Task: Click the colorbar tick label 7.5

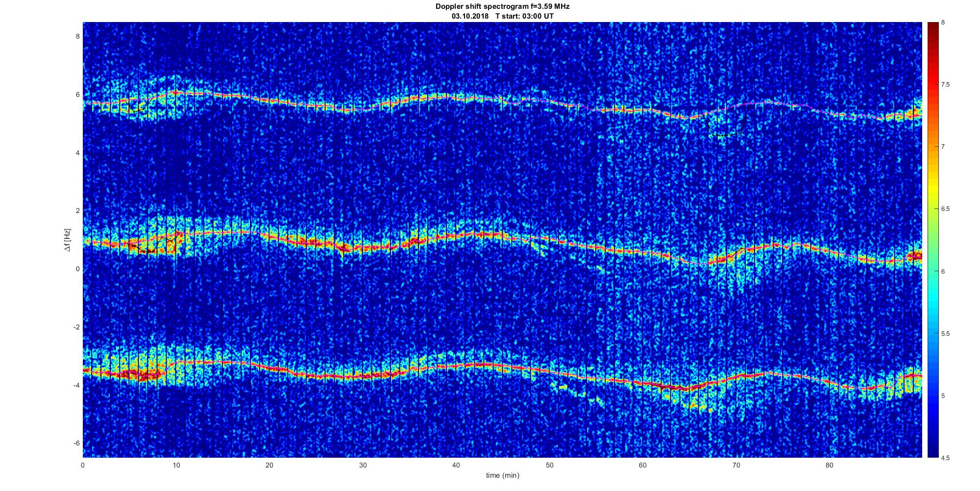Action: coord(946,85)
